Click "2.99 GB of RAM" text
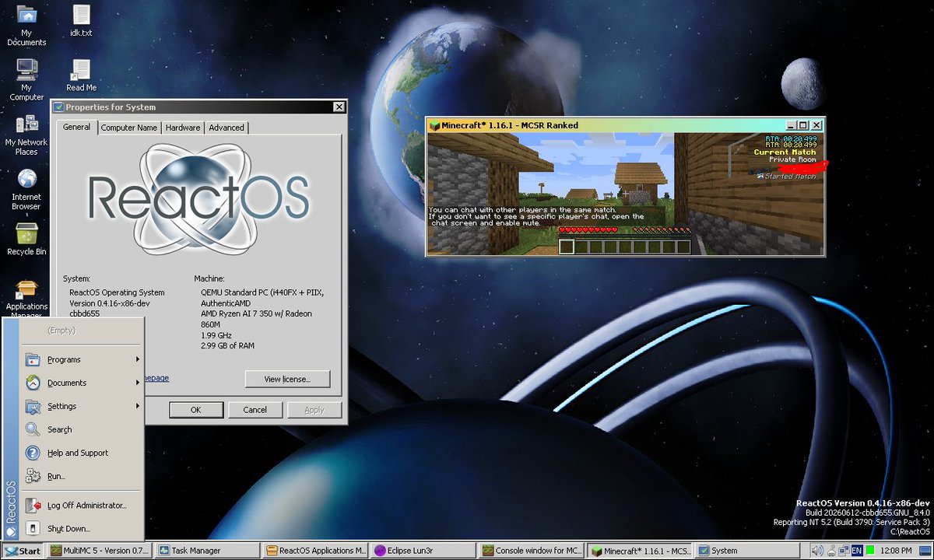This screenshot has height=560, width=934. [x=227, y=345]
